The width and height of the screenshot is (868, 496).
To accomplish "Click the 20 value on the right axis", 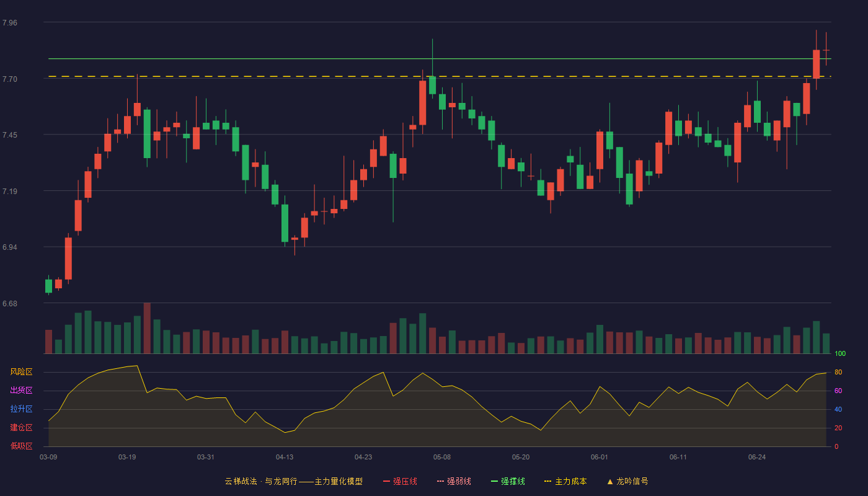I will [x=838, y=428].
